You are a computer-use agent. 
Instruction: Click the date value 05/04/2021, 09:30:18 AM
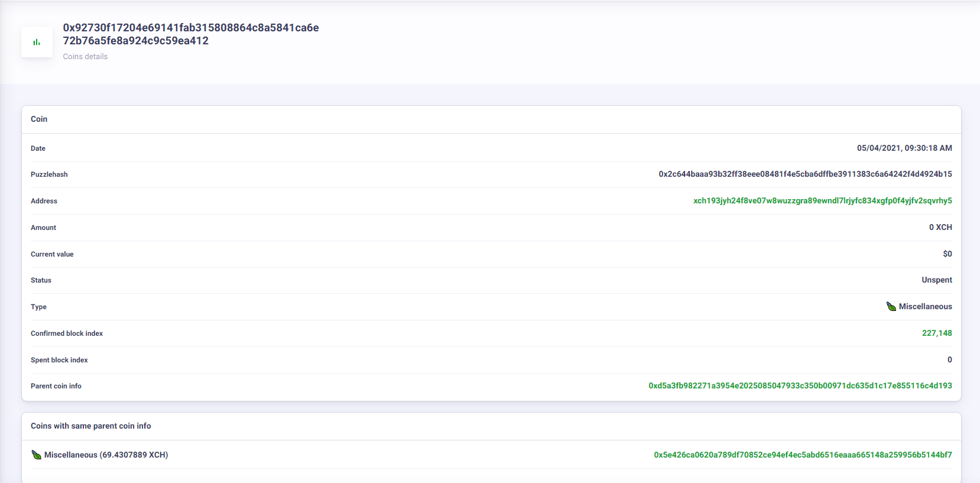point(904,148)
